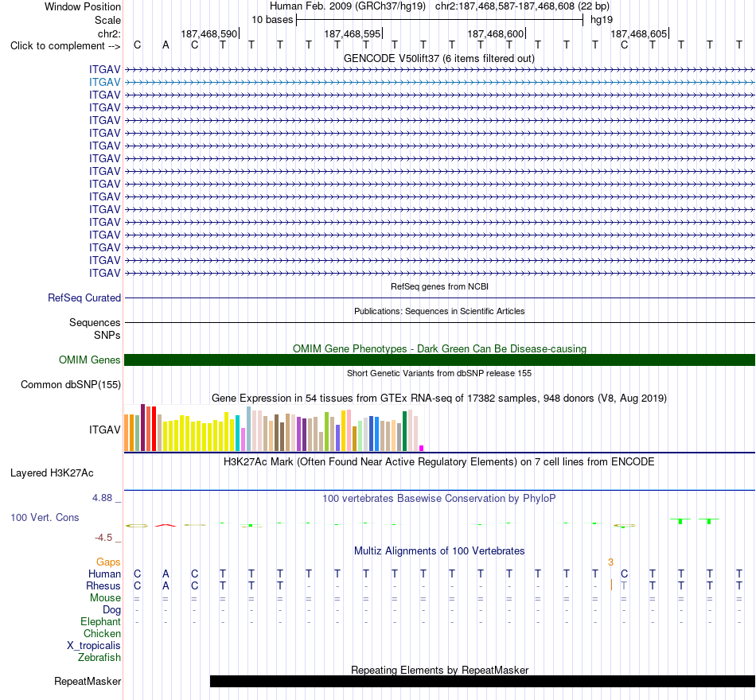Click the Sequences track label

click(95, 322)
